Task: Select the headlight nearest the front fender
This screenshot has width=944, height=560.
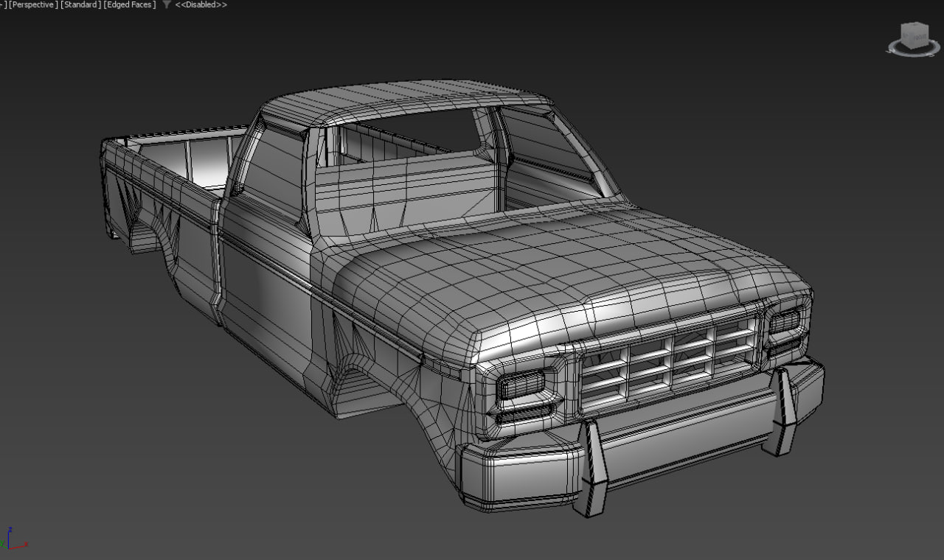Action: coord(521,385)
